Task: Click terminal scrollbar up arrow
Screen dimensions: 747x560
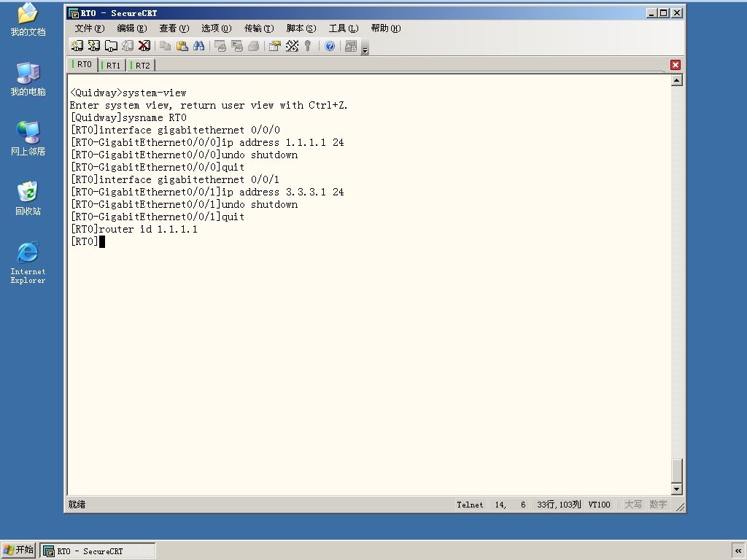Action: pos(676,80)
